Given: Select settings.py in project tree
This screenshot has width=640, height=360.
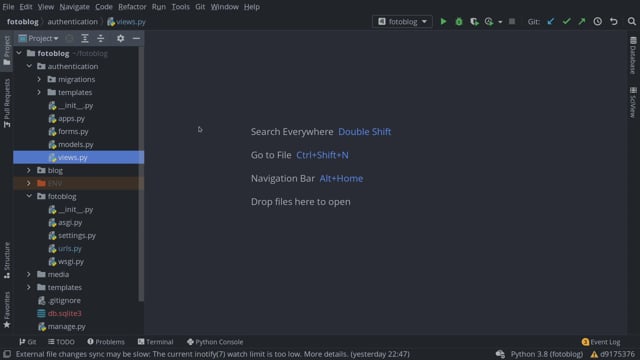Looking at the screenshot, I should click(x=77, y=236).
